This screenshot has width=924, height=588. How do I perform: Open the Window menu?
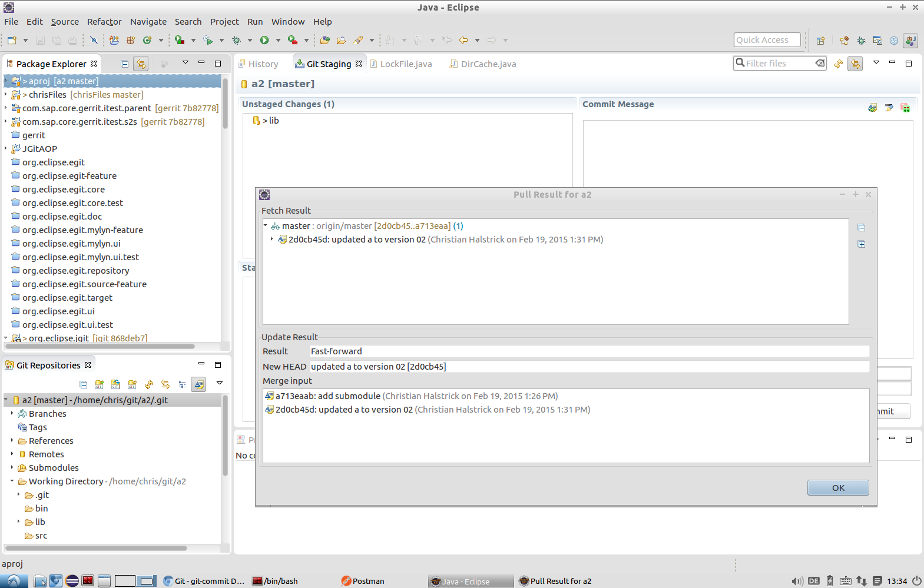click(x=288, y=22)
